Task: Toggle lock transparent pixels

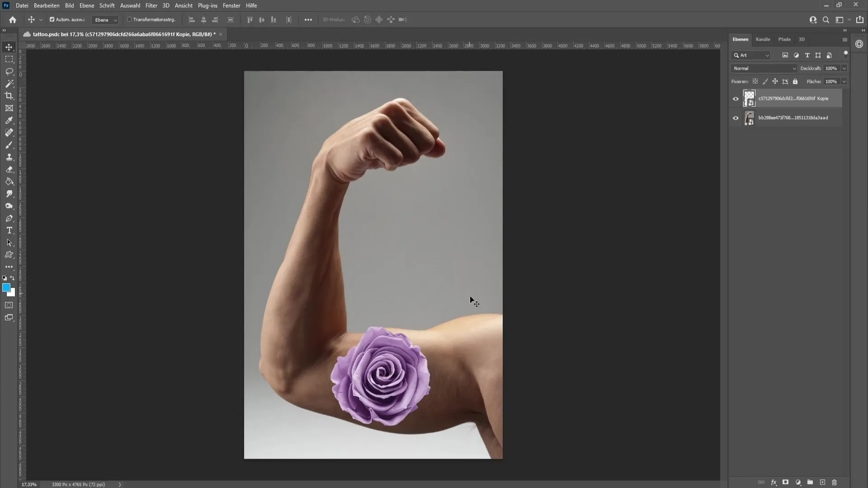Action: tap(755, 81)
